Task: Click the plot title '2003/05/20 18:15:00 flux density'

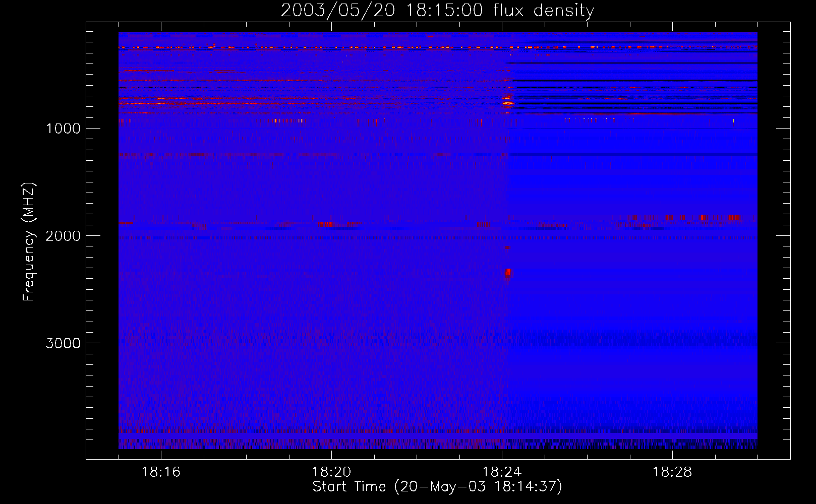Action: tap(437, 10)
